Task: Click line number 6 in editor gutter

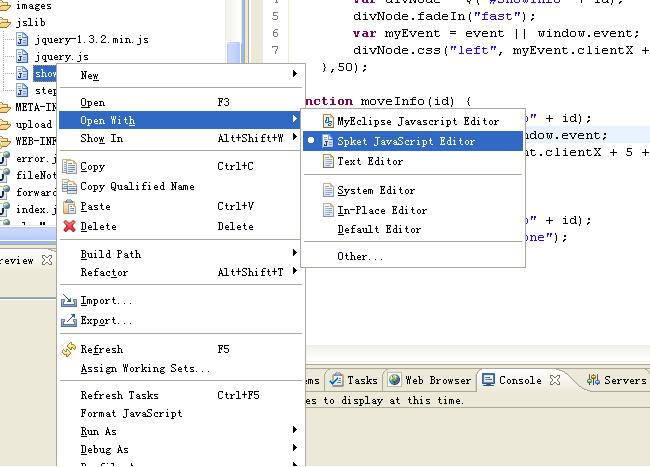Action: [275, 33]
